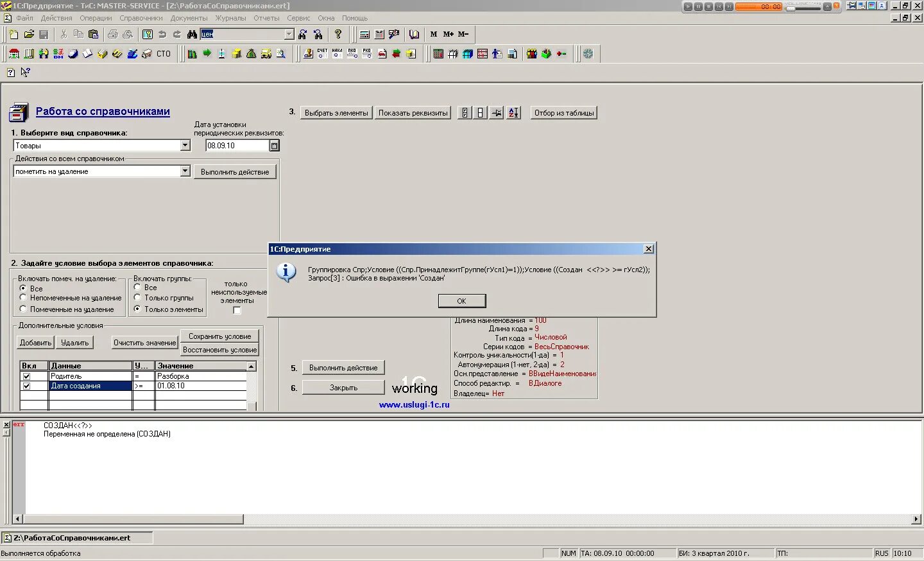
Task: Click the СТО toolbar button
Action: coord(164,54)
